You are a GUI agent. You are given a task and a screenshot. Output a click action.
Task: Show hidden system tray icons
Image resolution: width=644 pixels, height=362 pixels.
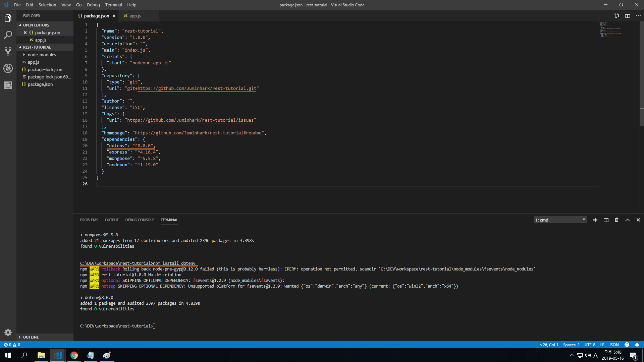pos(572,355)
